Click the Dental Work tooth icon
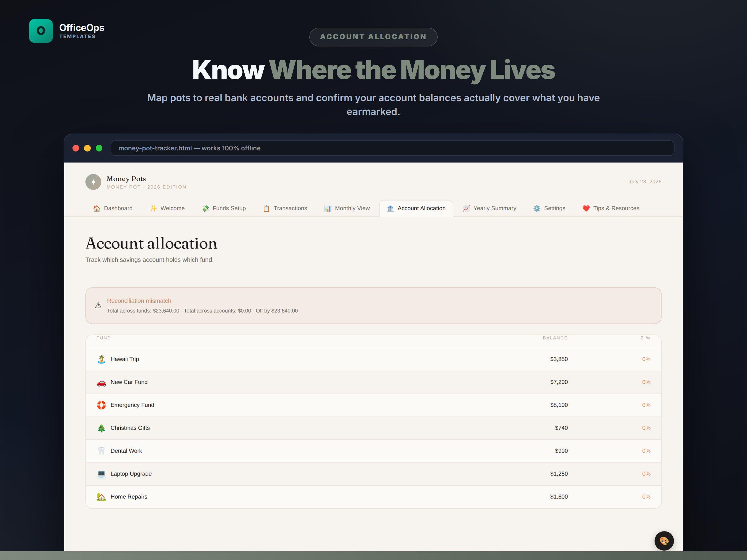The height and width of the screenshot is (560, 747). pyautogui.click(x=101, y=451)
